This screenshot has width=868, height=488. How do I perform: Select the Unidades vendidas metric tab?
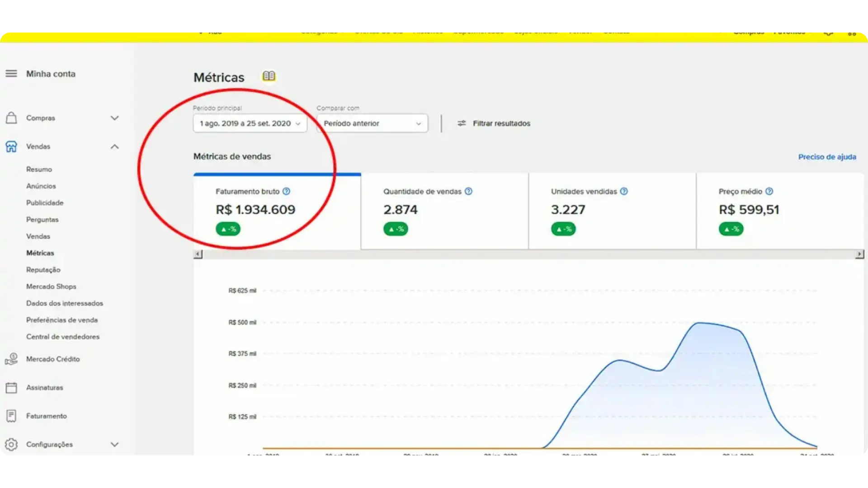tap(612, 210)
